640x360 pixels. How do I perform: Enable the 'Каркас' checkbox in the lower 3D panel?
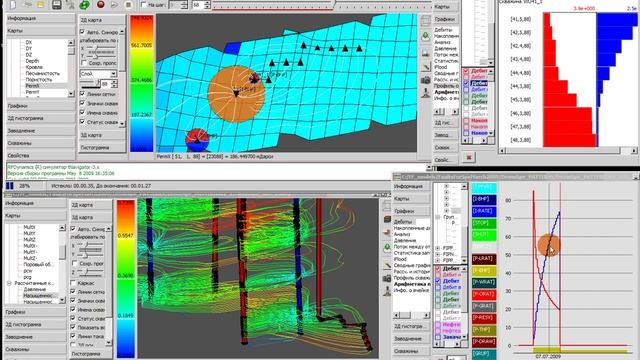73,283
